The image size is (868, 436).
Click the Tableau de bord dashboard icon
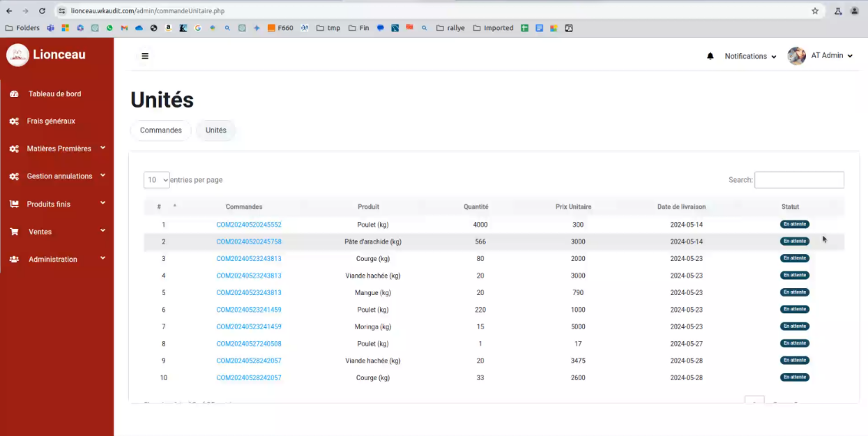click(x=14, y=94)
